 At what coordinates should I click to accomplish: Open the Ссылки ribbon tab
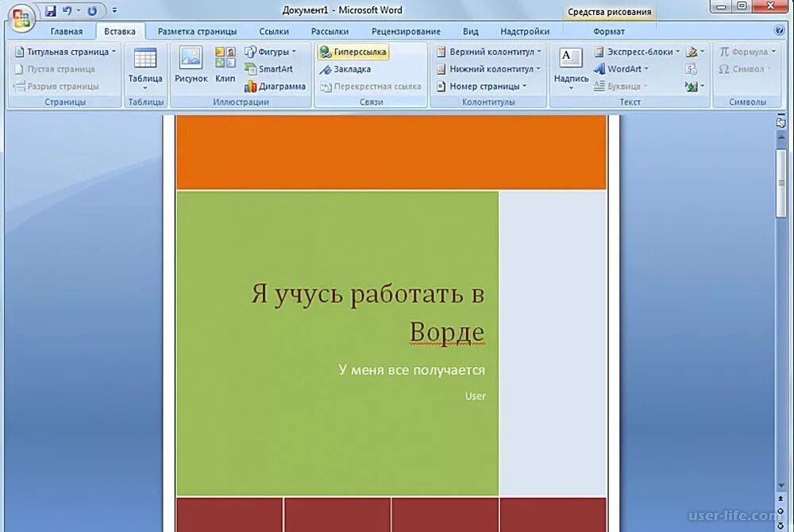tap(274, 32)
